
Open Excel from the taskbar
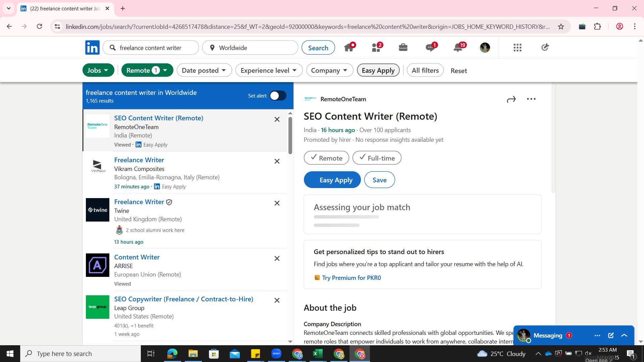pos(318,354)
